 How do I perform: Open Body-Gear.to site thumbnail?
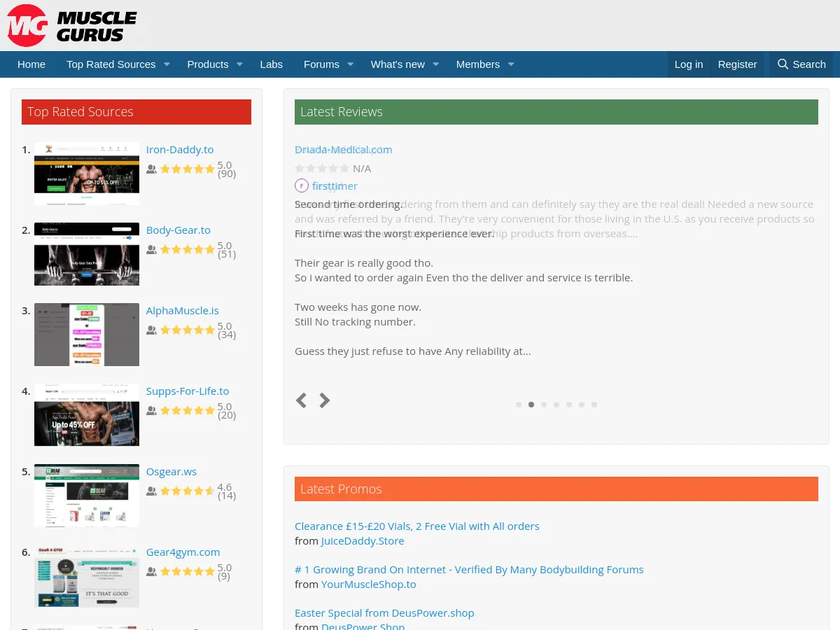(x=87, y=254)
